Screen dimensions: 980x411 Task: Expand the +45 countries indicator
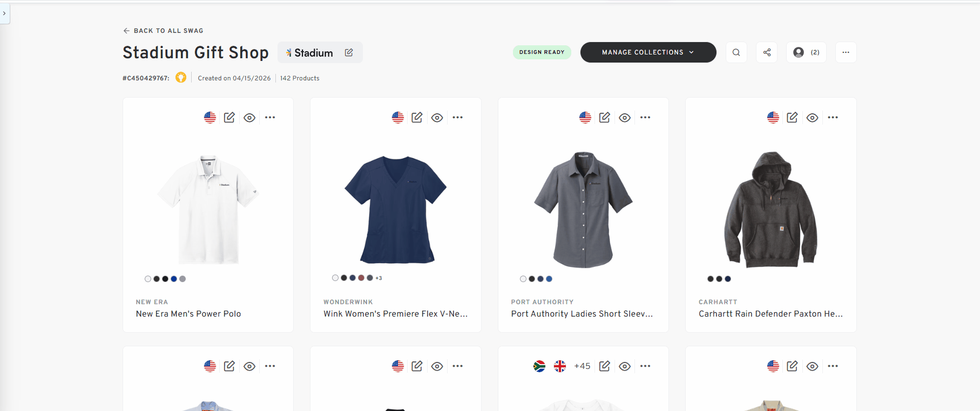tap(582, 366)
